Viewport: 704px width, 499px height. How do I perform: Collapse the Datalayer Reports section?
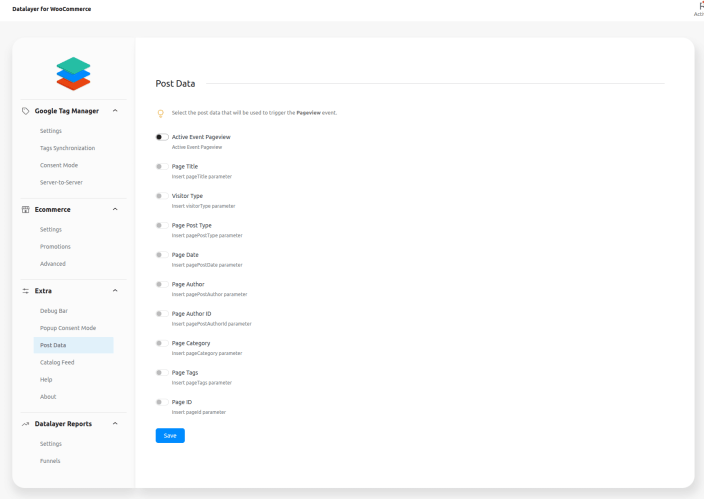115,424
